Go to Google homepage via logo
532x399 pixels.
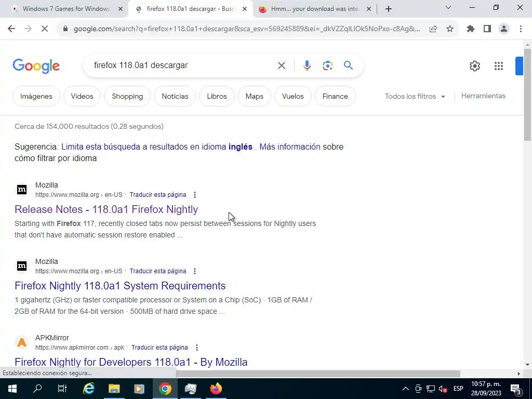(x=36, y=66)
